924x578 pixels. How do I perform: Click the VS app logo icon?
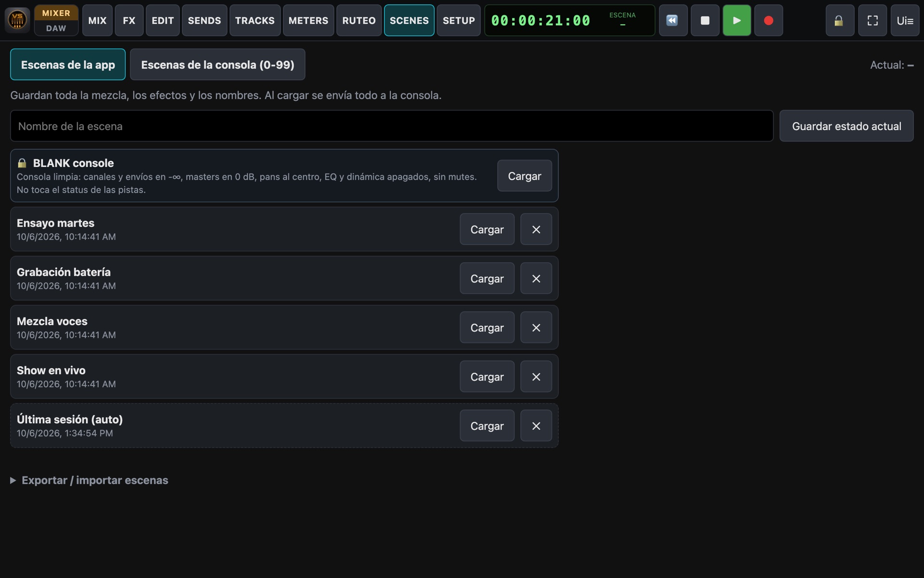(x=17, y=20)
